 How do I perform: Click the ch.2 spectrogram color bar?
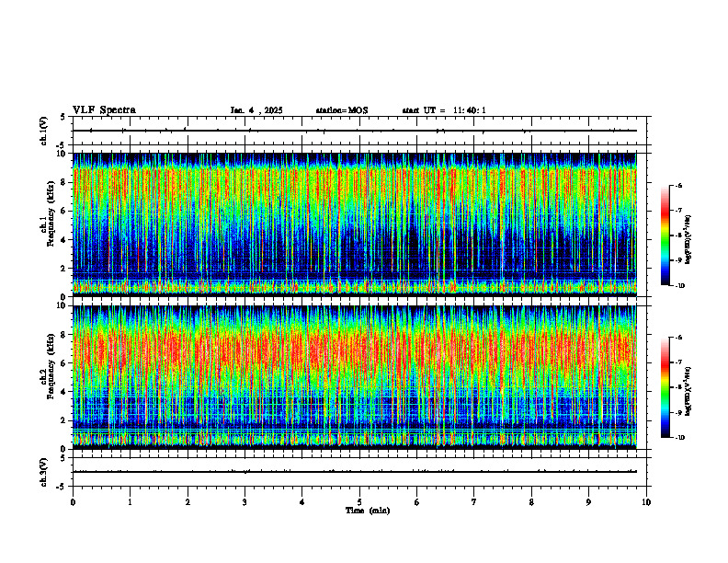(x=665, y=387)
